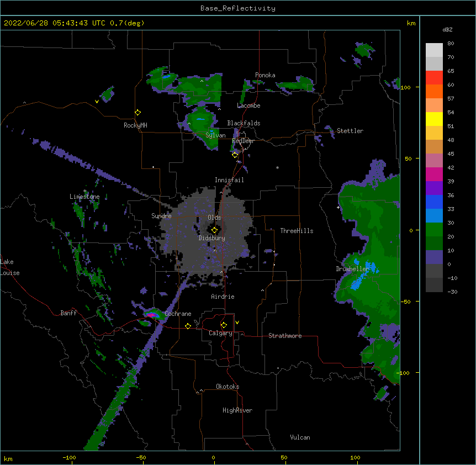Image resolution: width=476 pixels, height=465 pixels.
Task: Click the RedDeer city label
Action: coord(243,141)
